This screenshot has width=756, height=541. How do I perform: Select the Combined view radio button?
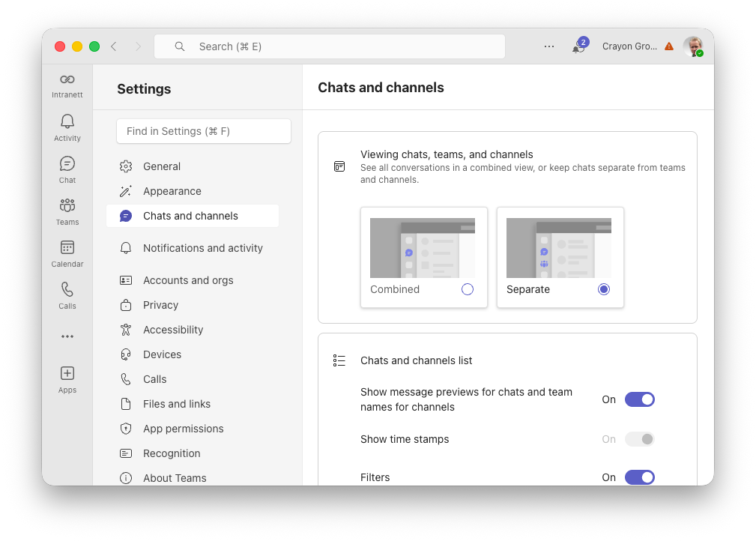click(468, 289)
